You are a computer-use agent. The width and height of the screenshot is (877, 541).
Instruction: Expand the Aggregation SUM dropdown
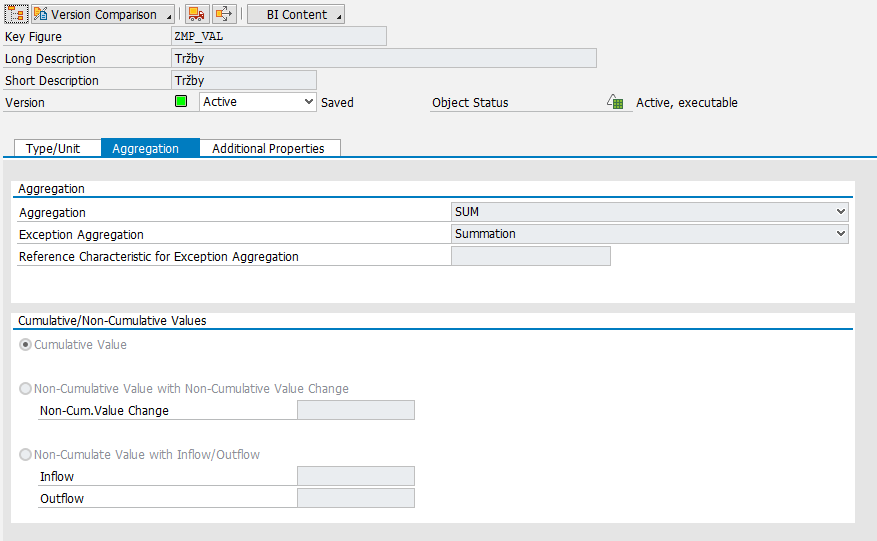[x=649, y=212]
